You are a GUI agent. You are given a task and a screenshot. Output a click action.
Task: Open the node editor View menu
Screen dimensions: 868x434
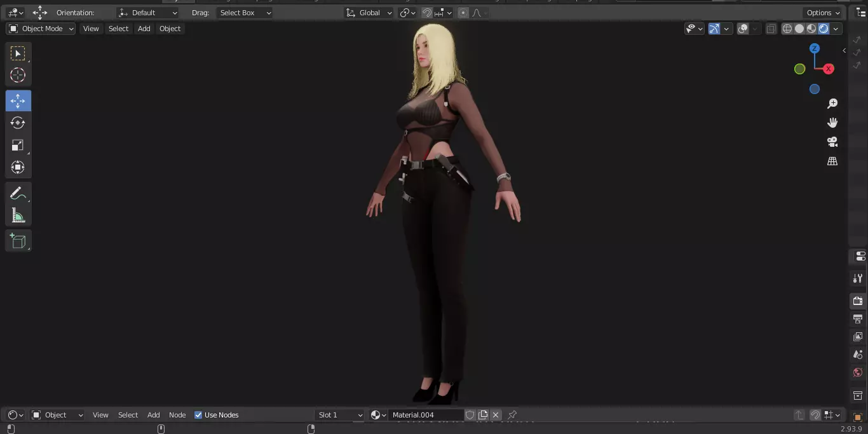[100, 415]
